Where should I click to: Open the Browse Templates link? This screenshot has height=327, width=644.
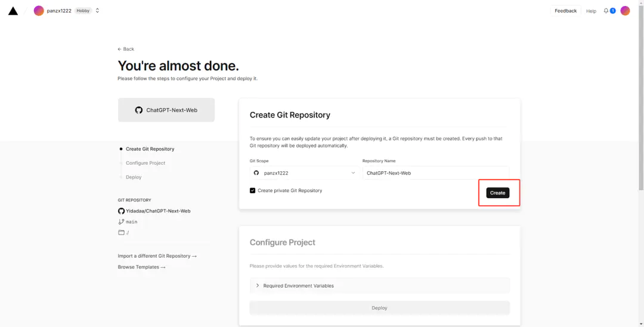pyautogui.click(x=141, y=267)
